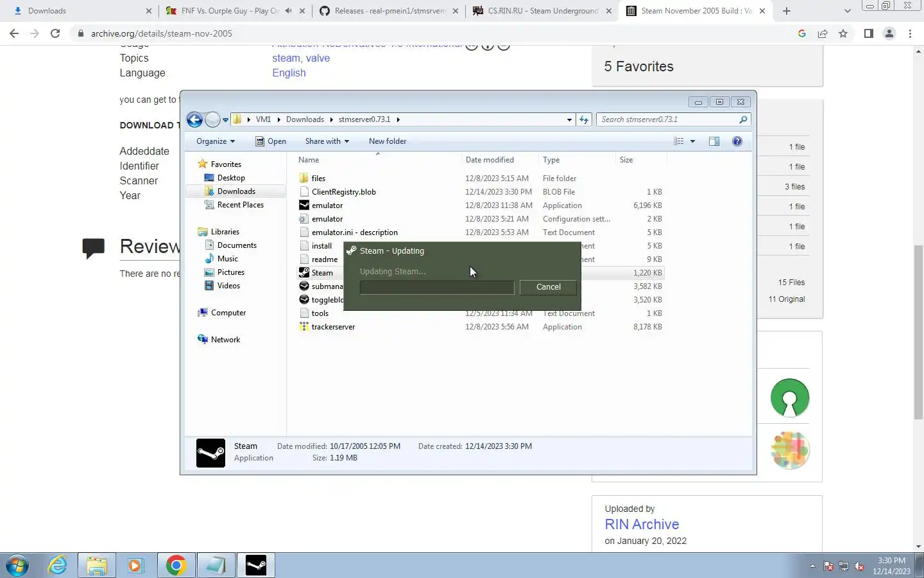Click Downloads in address breadcrumb

point(305,119)
